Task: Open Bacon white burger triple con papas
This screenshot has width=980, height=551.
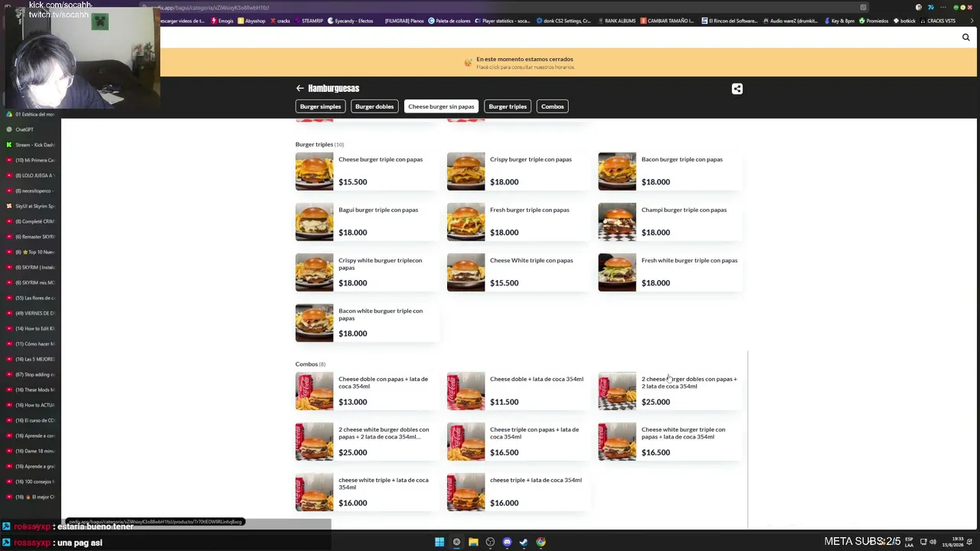Action: pos(367,322)
